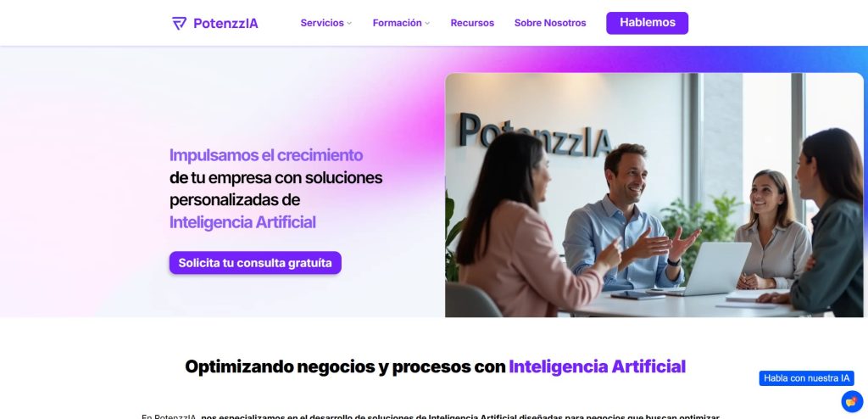Go to the Recursos page
Screen dimensions: 868x419
(472, 23)
